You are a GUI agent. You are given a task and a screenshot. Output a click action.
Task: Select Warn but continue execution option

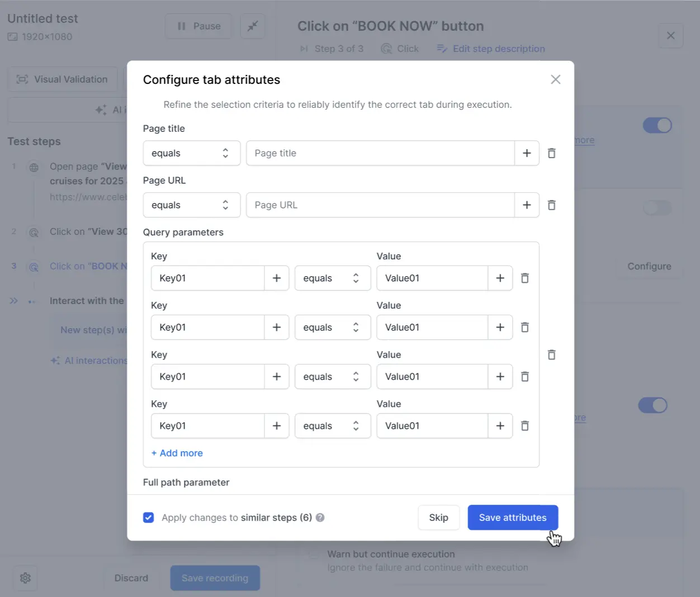click(391, 554)
